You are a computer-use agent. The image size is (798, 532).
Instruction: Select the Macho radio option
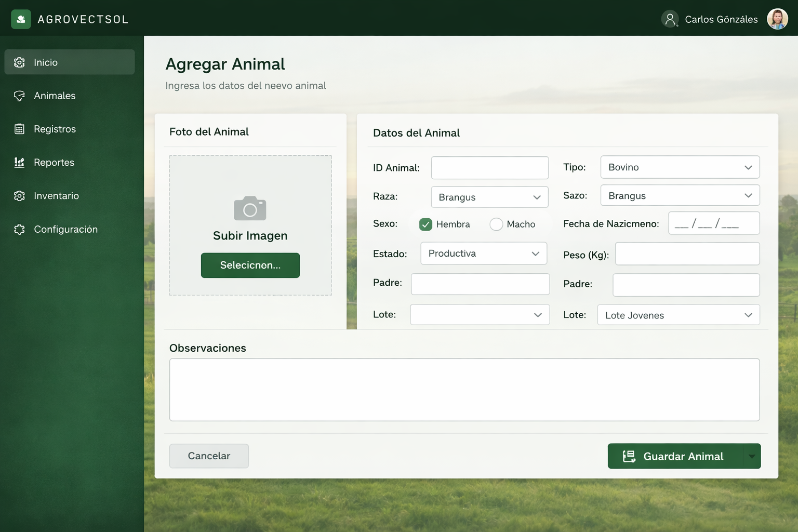pyautogui.click(x=496, y=224)
